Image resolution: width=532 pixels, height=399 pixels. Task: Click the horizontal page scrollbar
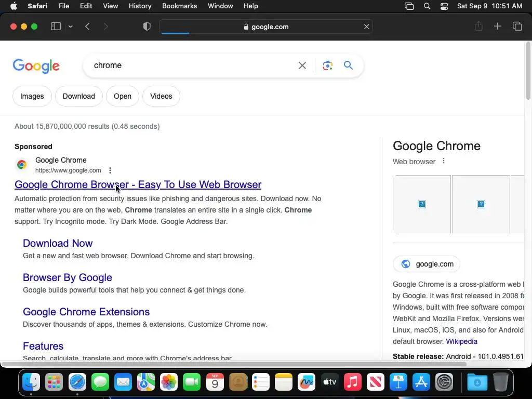pyautogui.click(x=234, y=364)
